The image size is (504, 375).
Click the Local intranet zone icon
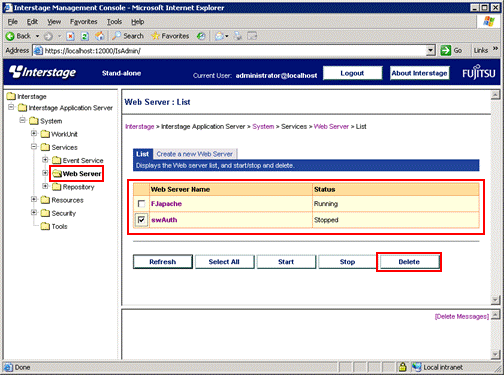416,367
